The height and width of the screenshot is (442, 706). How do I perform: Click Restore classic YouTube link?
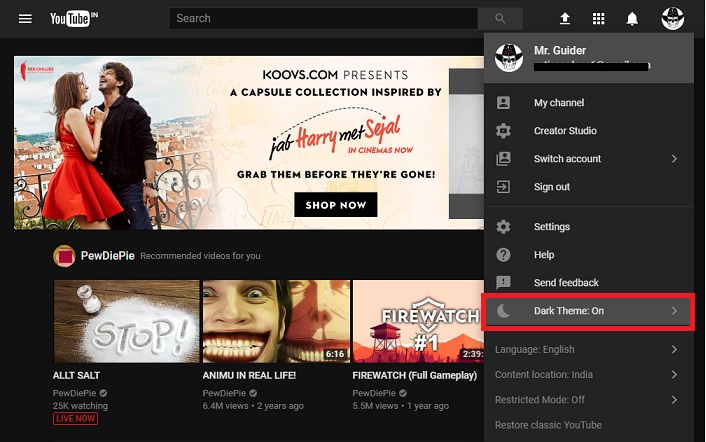pos(548,425)
